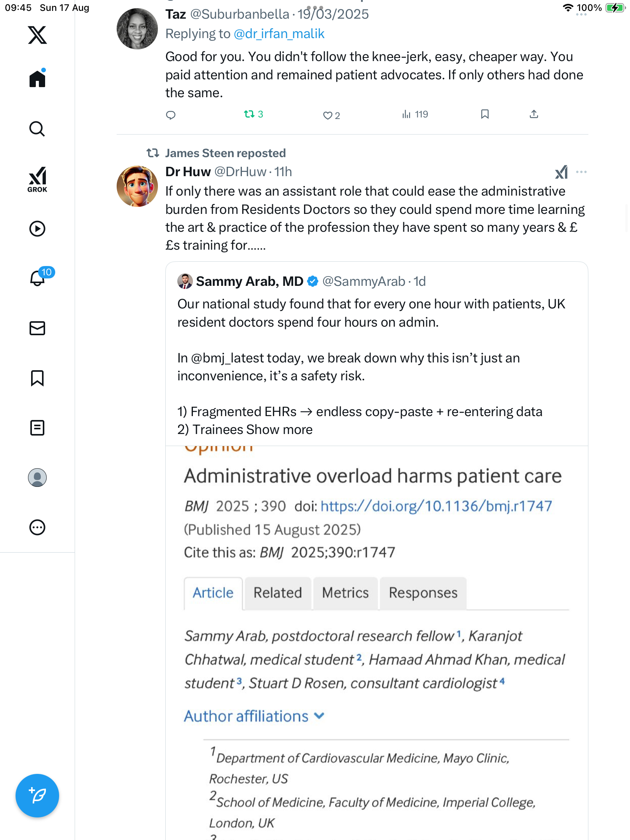Open Dr Huw's profile avatar

coord(137,186)
